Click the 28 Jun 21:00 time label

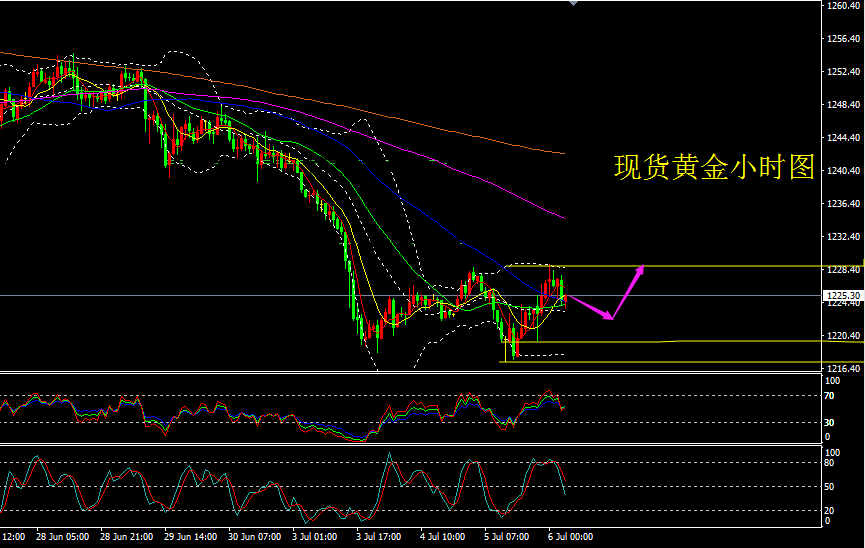coord(126,537)
